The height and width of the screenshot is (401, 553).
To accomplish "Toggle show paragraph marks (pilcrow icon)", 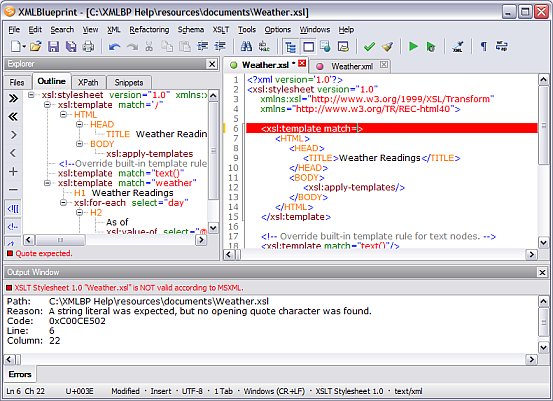I will [x=484, y=46].
